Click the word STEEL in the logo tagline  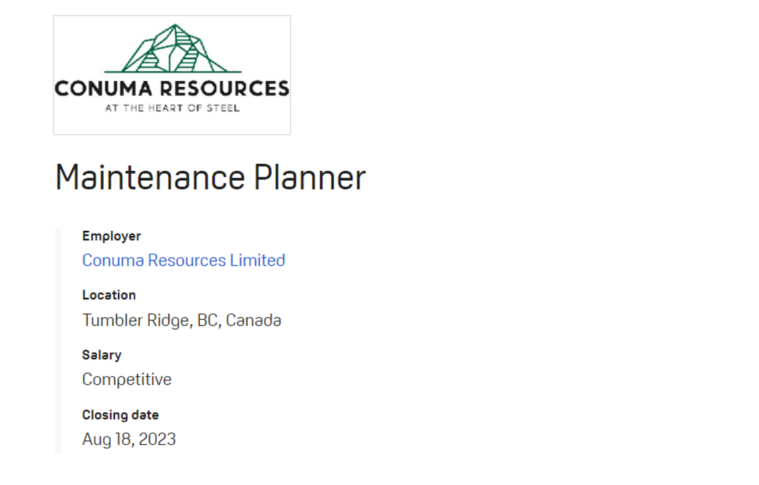pyautogui.click(x=225, y=108)
